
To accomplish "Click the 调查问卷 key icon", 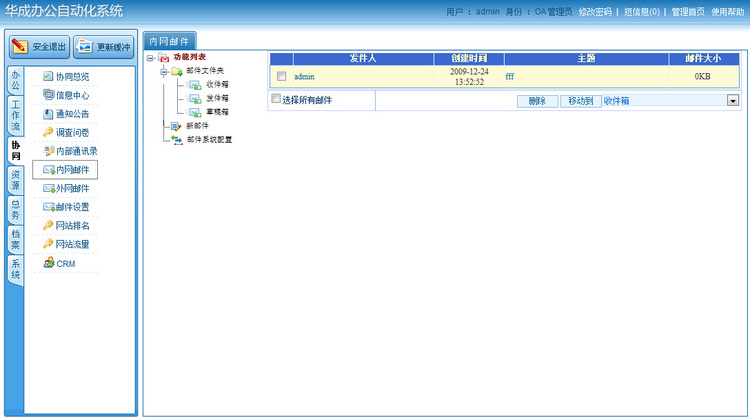I will coord(48,132).
